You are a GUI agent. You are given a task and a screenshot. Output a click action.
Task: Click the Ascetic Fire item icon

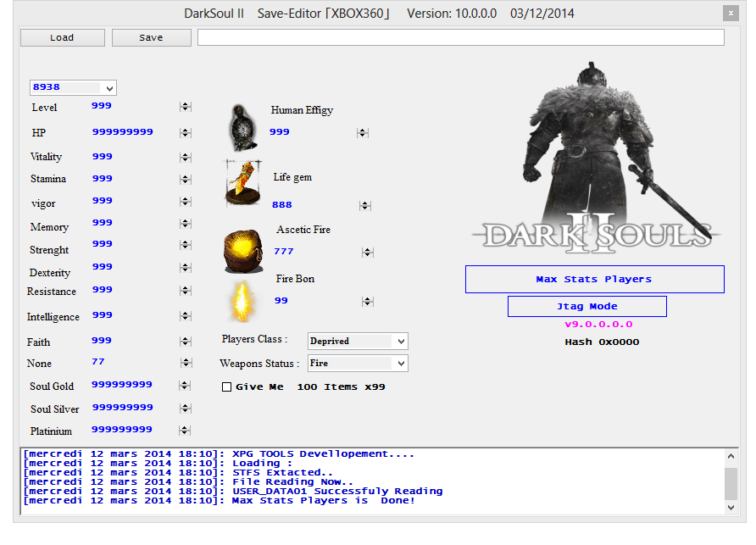[242, 250]
